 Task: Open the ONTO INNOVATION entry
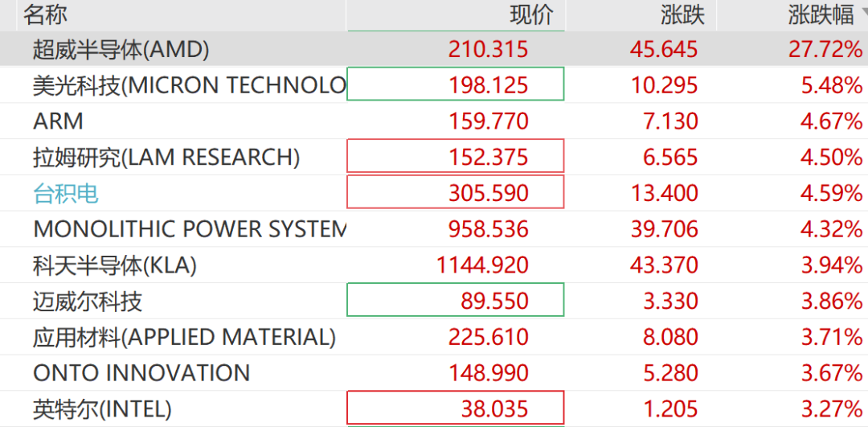click(x=141, y=373)
